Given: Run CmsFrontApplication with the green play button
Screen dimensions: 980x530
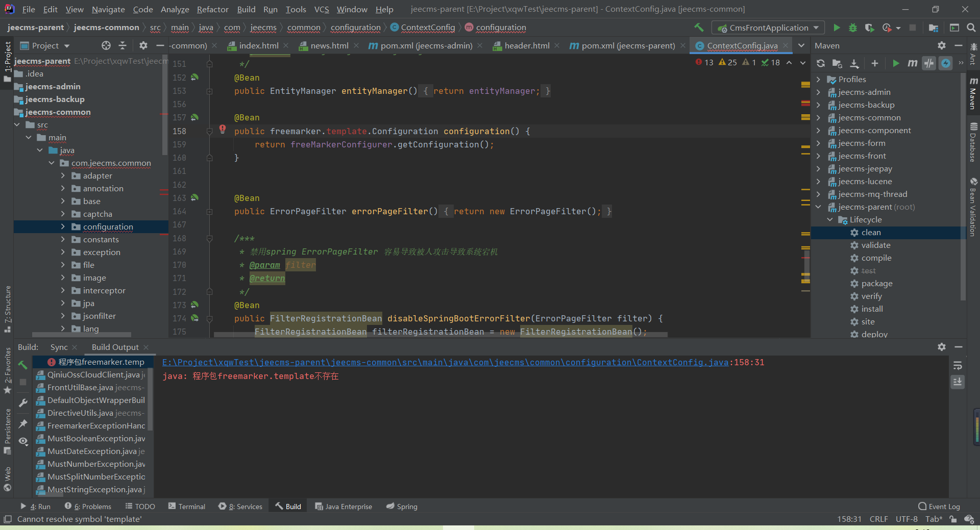Looking at the screenshot, I should (x=837, y=28).
